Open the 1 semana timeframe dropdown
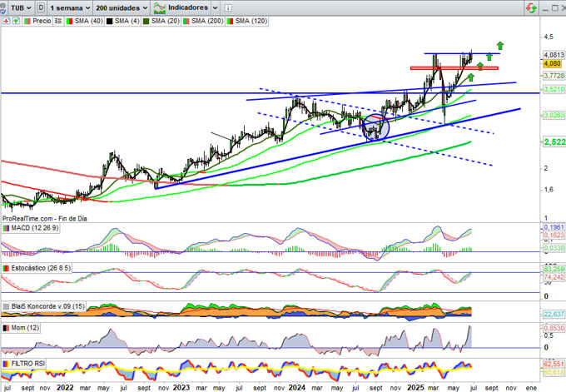The image size is (566, 392). [x=70, y=7]
